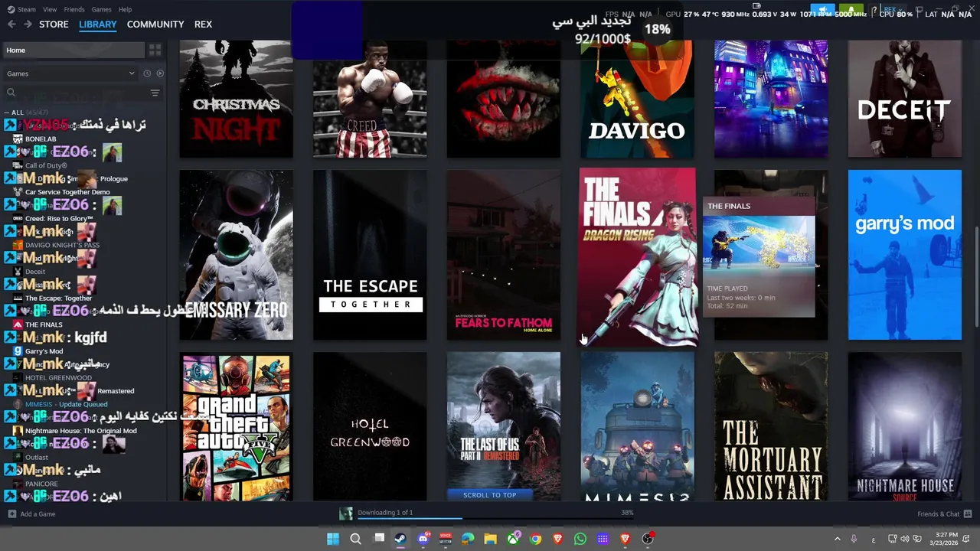Open WhatsApp from the taskbar
Viewport: 980px width, 551px height.
580,539
